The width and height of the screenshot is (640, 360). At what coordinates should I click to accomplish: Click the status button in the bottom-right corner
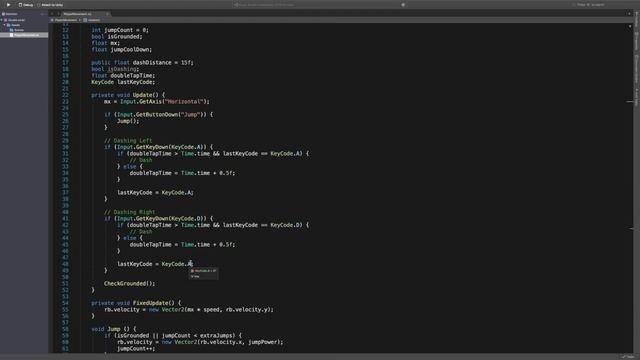pyautogui.click(x=629, y=357)
